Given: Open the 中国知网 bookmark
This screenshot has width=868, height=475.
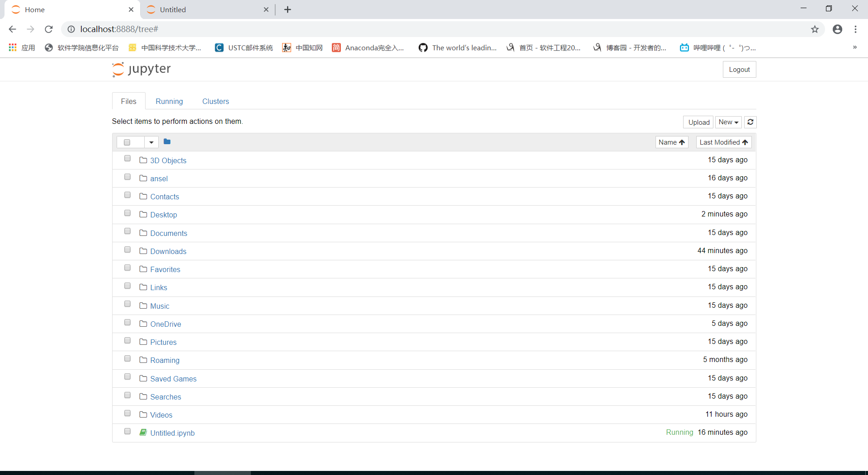Looking at the screenshot, I should [x=302, y=47].
